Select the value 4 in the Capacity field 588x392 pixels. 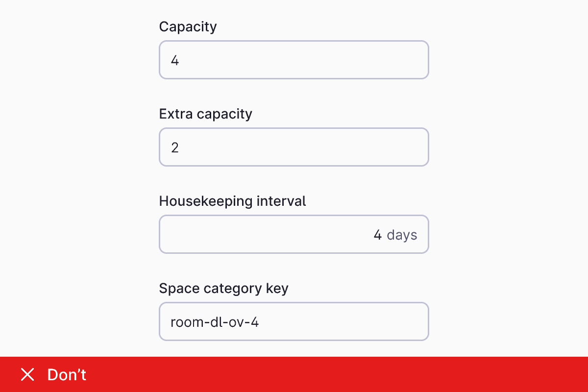175,59
